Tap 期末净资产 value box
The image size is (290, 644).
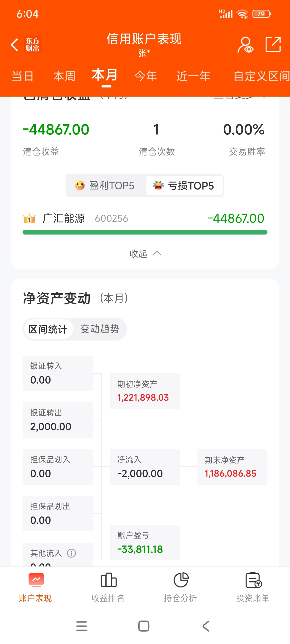tap(232, 467)
